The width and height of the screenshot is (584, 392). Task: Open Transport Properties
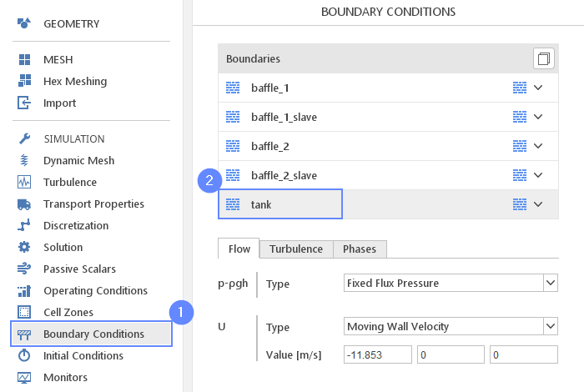[93, 204]
